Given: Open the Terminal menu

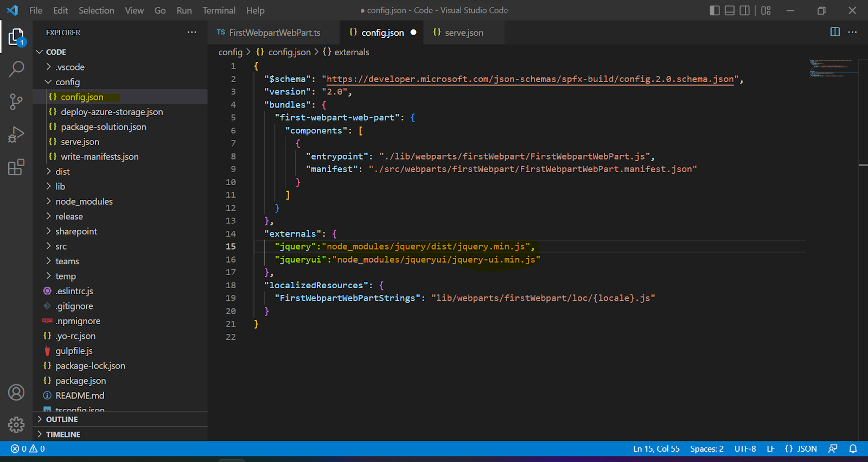Looking at the screenshot, I should pyautogui.click(x=219, y=10).
